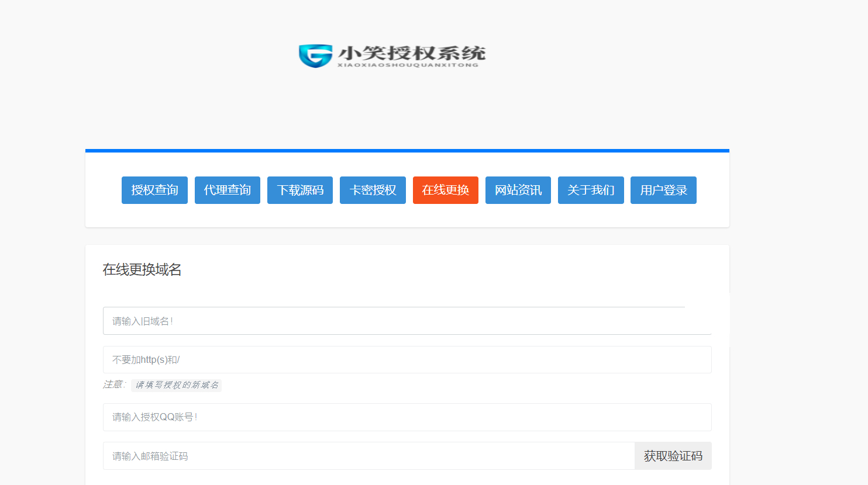Select the 卡密授权 nav button
868x485 pixels.
[373, 190]
